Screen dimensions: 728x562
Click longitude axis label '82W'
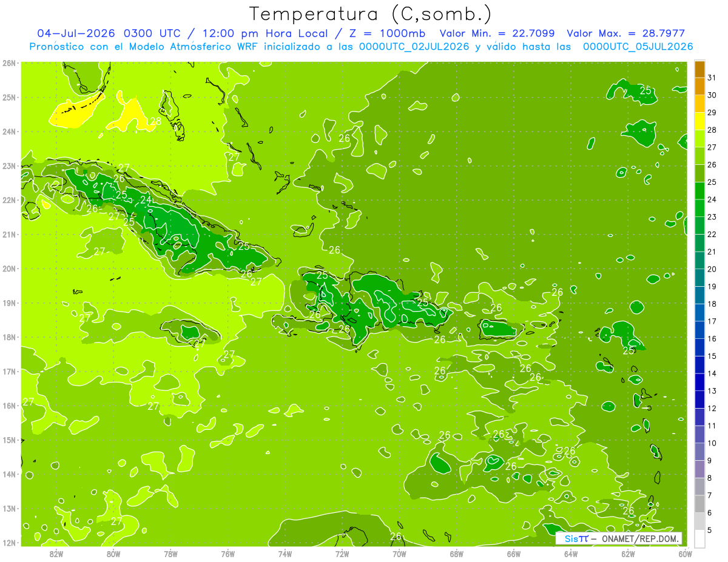click(56, 554)
